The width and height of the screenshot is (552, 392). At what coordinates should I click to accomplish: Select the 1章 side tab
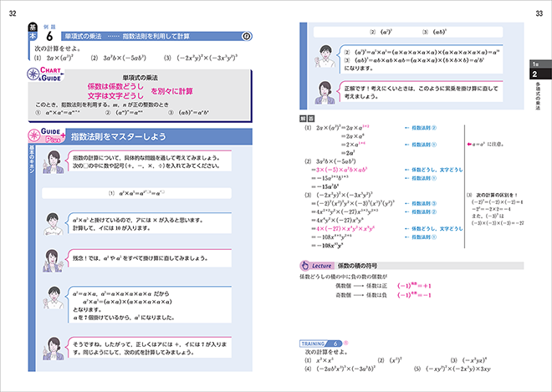(x=534, y=64)
